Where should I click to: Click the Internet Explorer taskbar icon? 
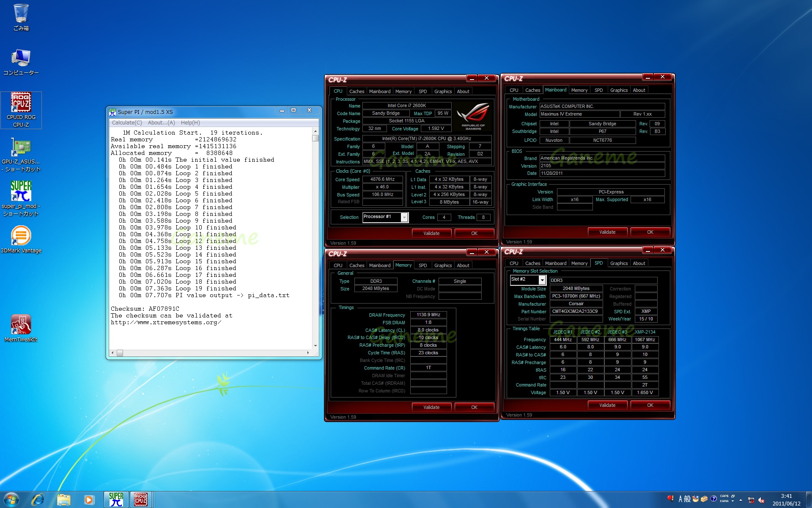[38, 500]
